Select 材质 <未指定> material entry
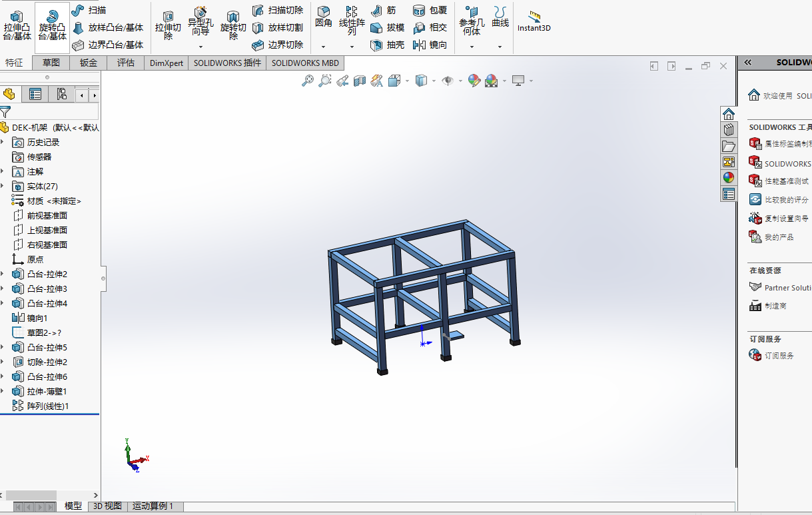The height and width of the screenshot is (515, 812). tap(47, 201)
